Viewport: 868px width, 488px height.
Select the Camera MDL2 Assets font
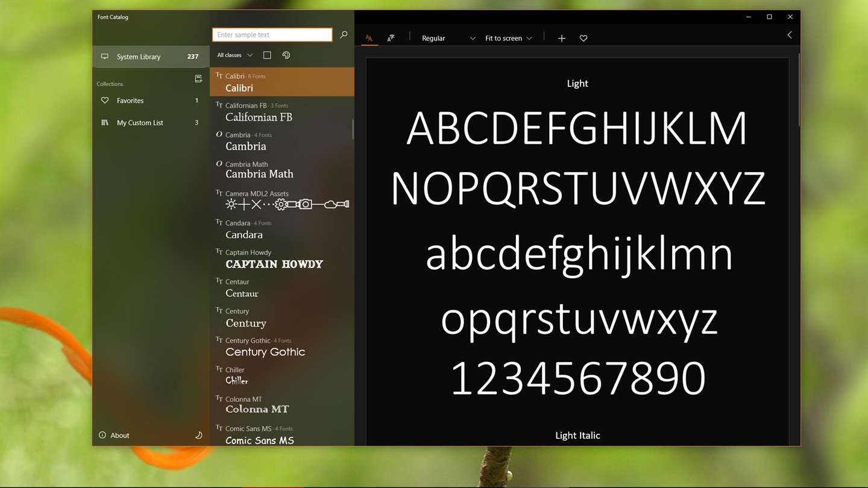click(282, 199)
